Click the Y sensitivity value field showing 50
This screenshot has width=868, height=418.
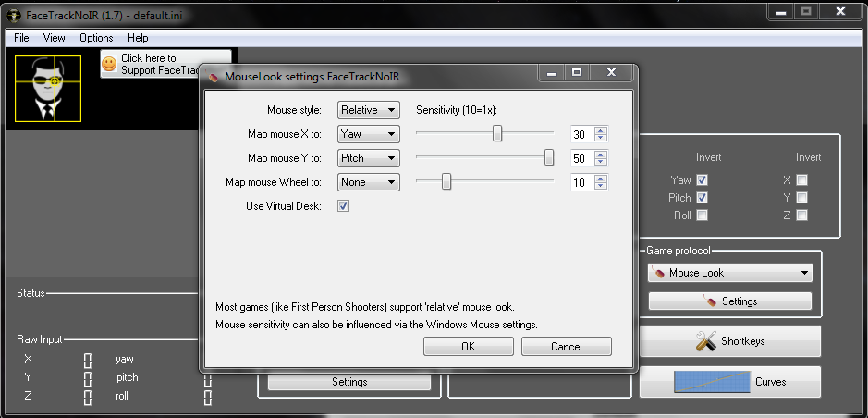[581, 158]
